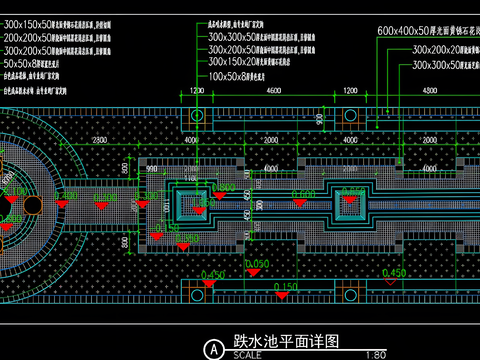Select the teal square basin under 0.650
Screen dimensions: 480x360
[349, 204]
